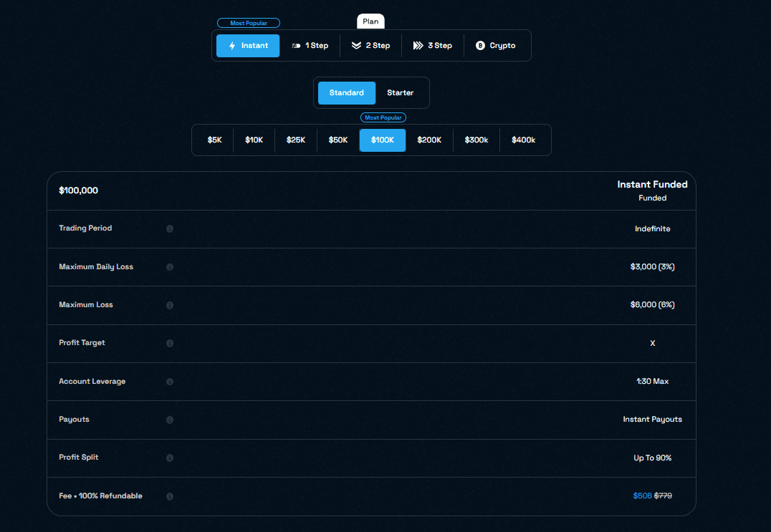
Task: Click info icon beside Profit Split
Action: coord(170,458)
